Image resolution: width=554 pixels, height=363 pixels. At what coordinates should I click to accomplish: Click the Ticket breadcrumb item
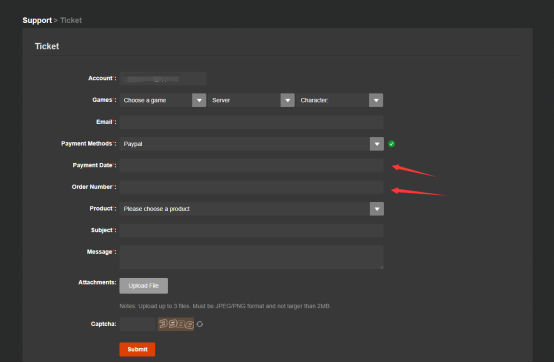71,21
